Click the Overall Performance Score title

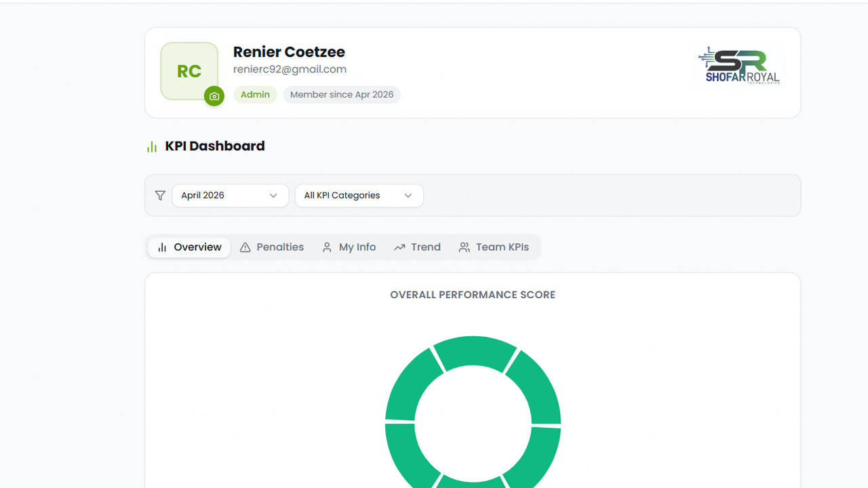[473, 295]
